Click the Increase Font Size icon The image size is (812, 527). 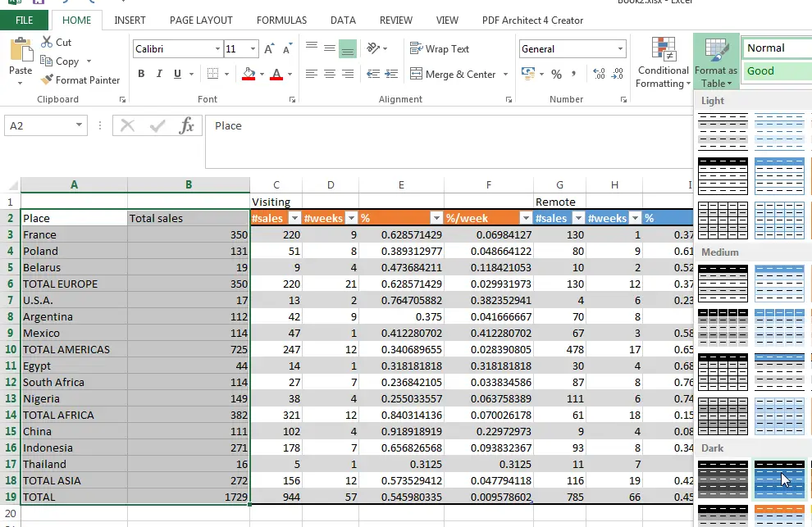pyautogui.click(x=267, y=48)
